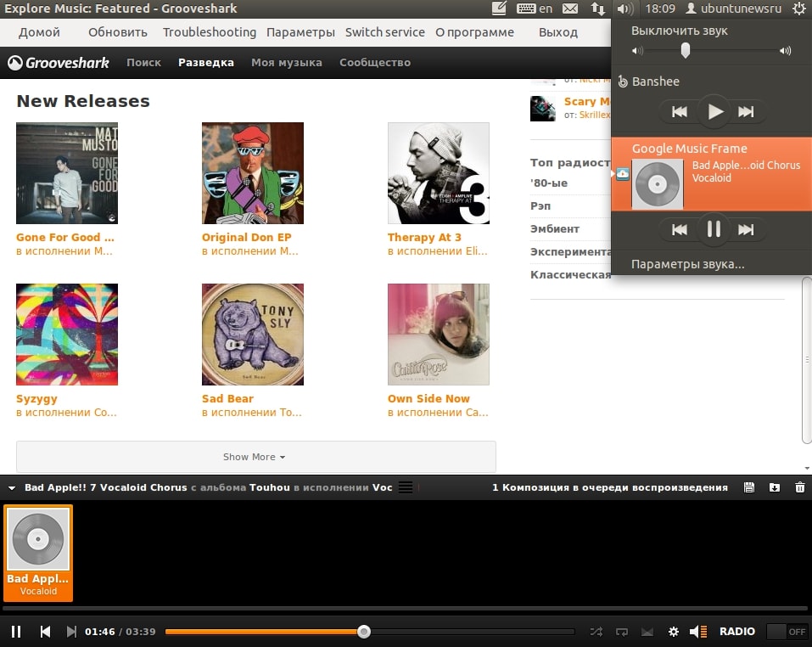Expand the Show More dropdown

point(256,457)
